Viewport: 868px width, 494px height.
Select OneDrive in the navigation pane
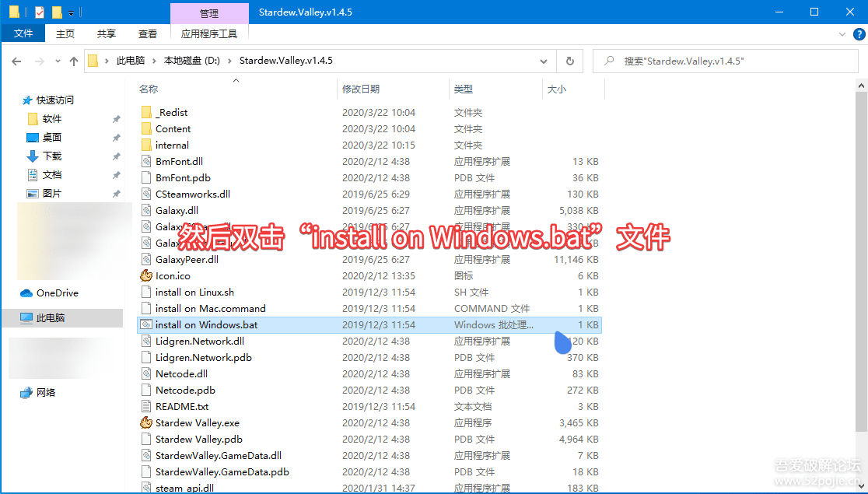[57, 293]
